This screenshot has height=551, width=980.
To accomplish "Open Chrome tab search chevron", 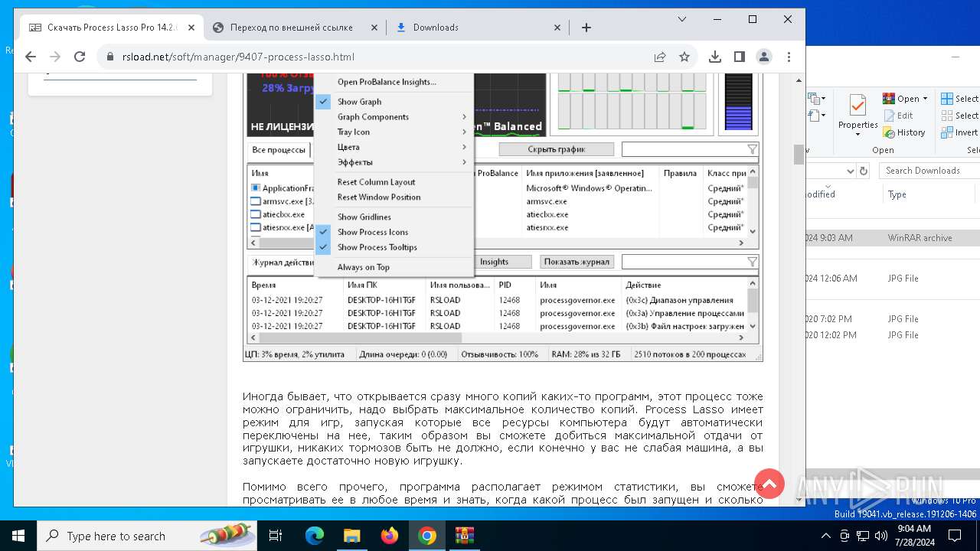I will (683, 19).
